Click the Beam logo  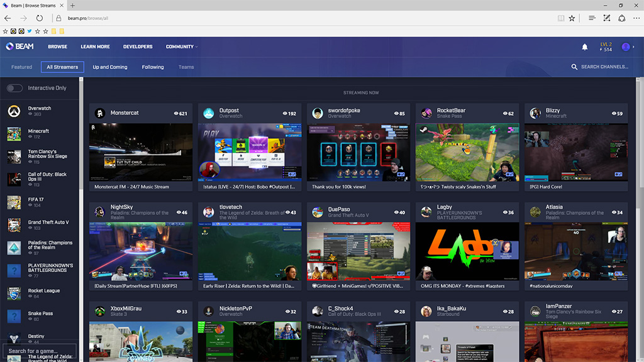pyautogui.click(x=19, y=47)
